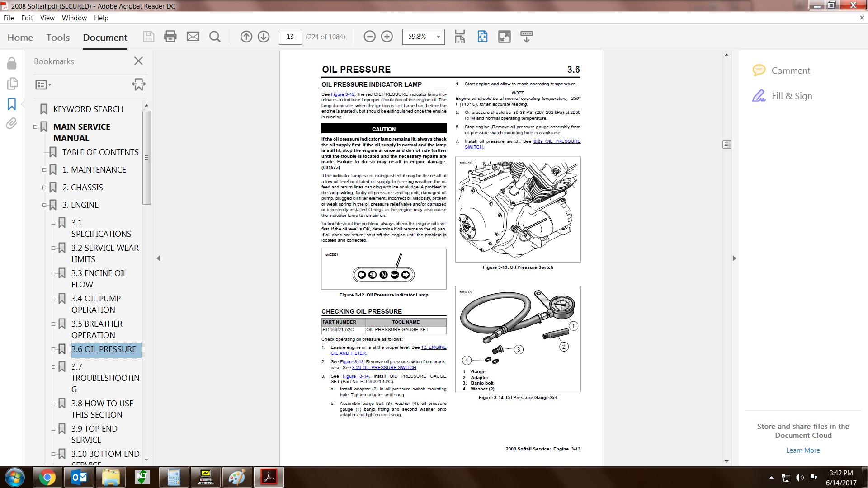Screen dimensions: 868x488
Task: Click the page number input field
Action: tap(290, 37)
